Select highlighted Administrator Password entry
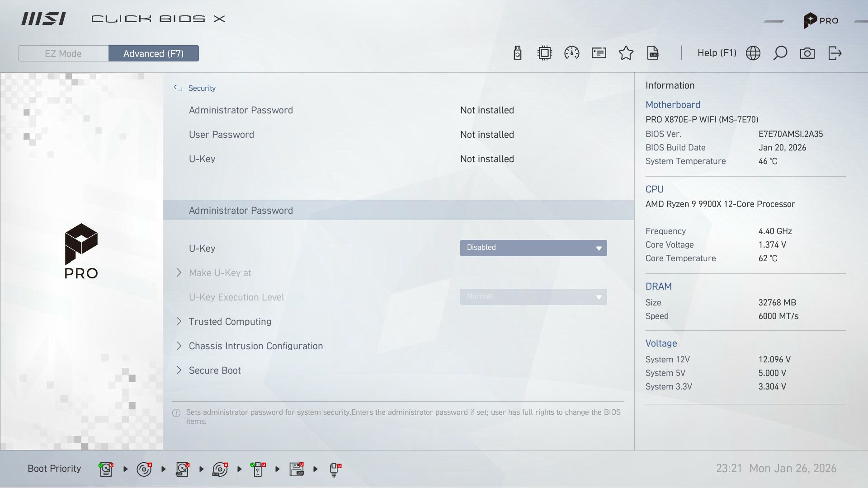The width and height of the screenshot is (868, 488). click(x=241, y=211)
